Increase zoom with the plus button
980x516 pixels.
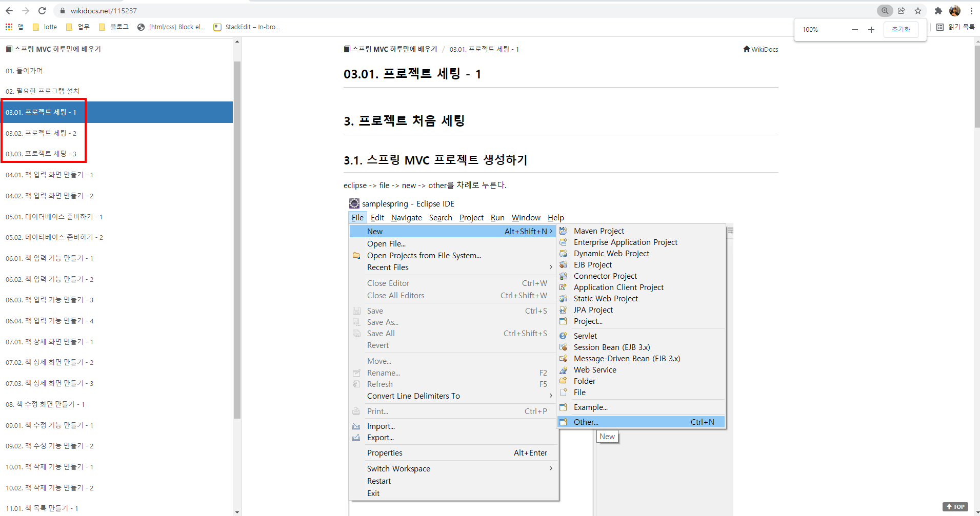point(871,30)
